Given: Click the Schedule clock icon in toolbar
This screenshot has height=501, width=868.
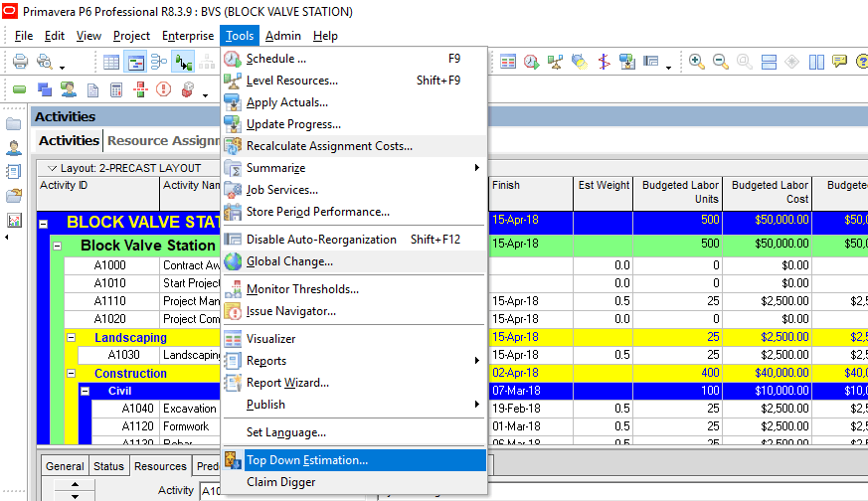Looking at the screenshot, I should (531, 62).
